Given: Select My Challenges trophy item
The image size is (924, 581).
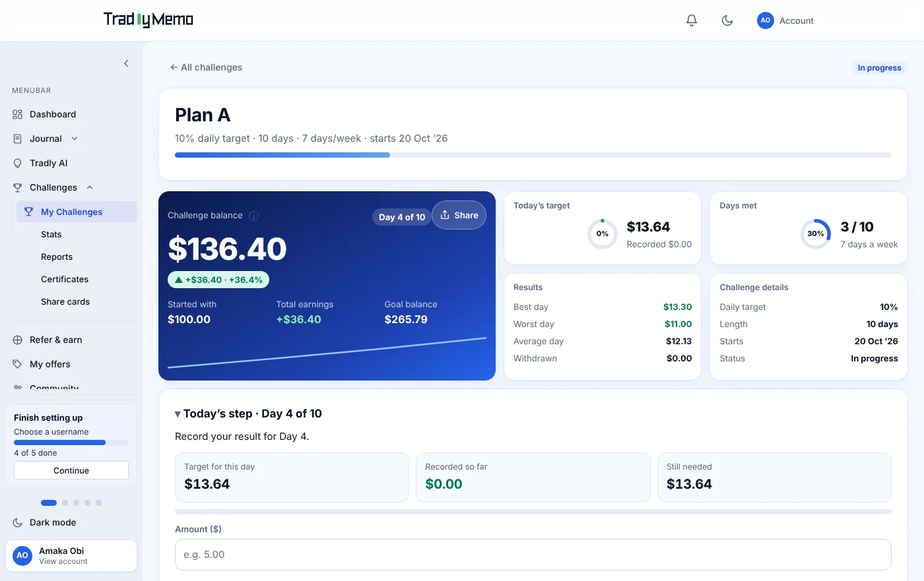Looking at the screenshot, I should click(77, 212).
